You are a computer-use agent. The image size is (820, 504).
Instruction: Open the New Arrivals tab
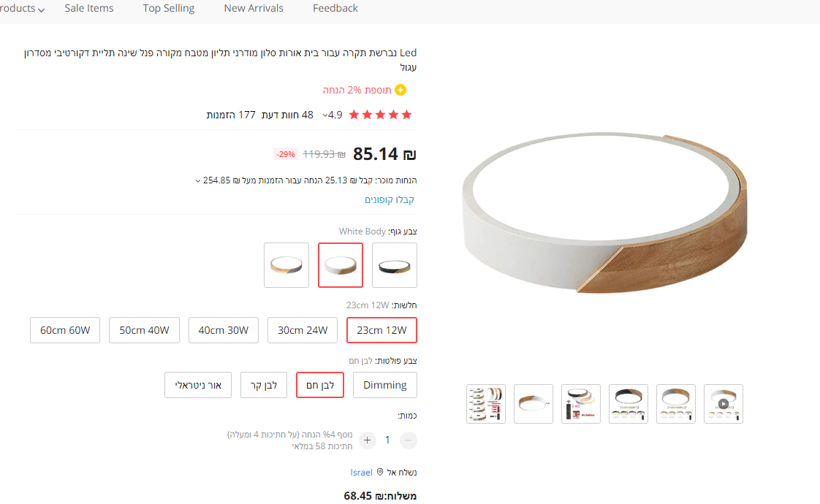[x=254, y=9]
